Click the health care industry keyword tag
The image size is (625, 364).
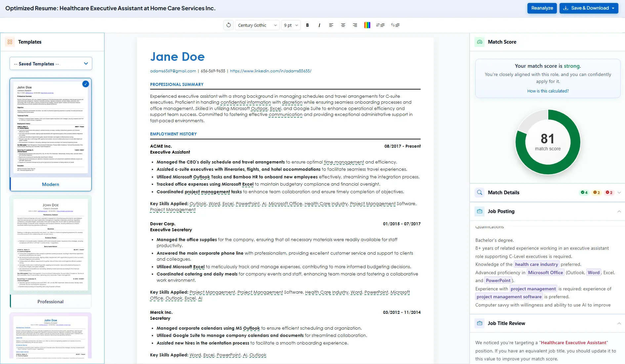[536, 264]
